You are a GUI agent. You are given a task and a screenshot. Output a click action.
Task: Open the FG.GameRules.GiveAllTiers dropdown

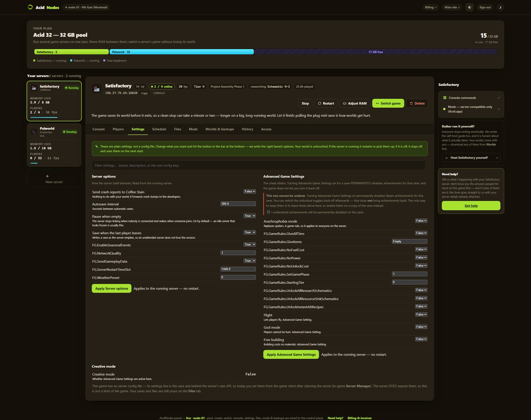coord(421,233)
